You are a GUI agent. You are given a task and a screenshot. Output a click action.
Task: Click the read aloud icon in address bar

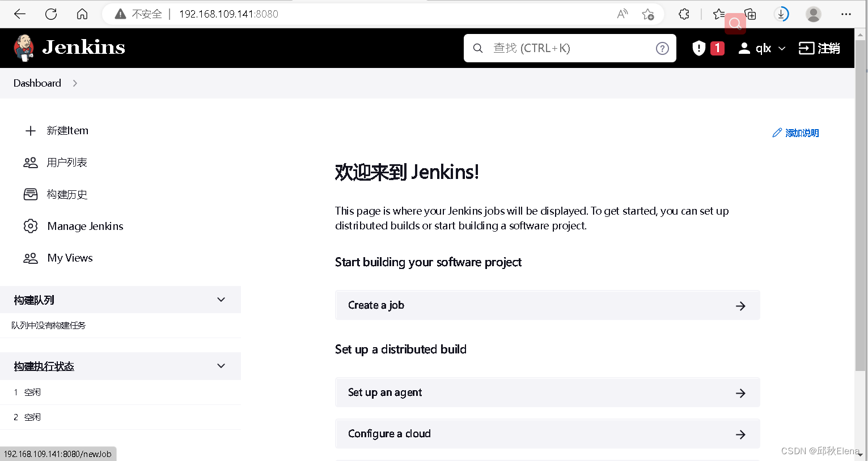click(623, 14)
